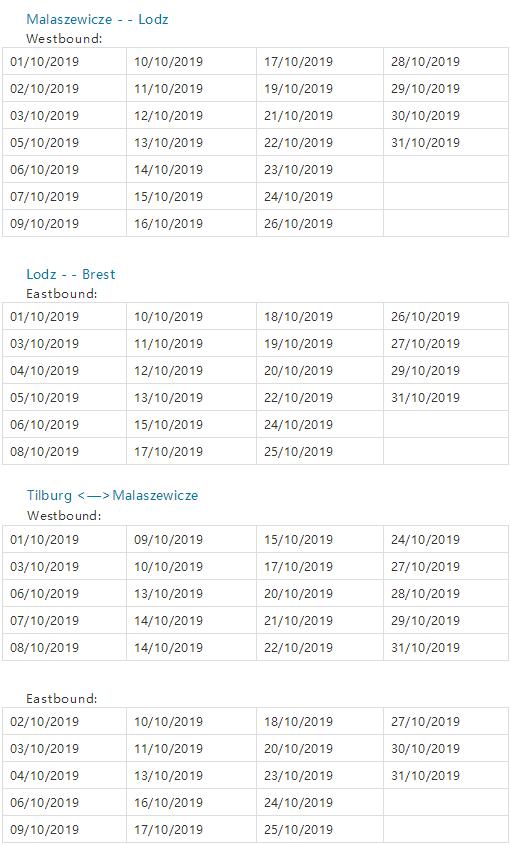The image size is (511, 845).
Task: Select 02/10/2019 in Tilburg Eastbound table
Action: (x=44, y=722)
